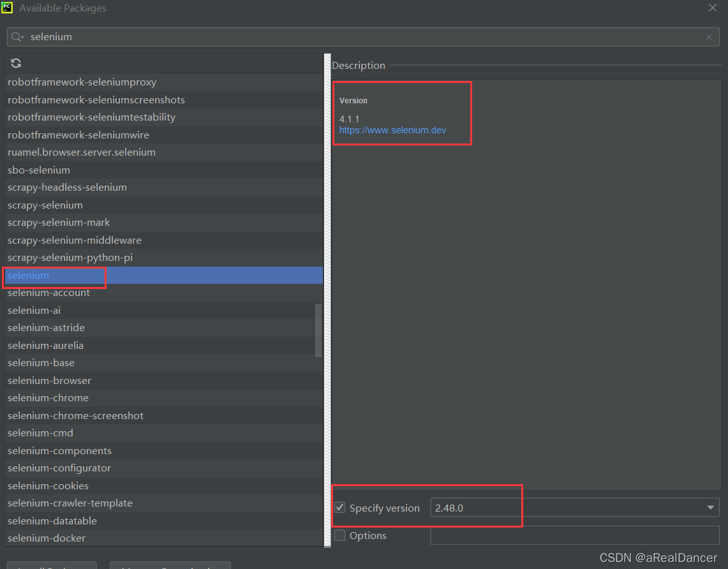Select selenium-base package
The height and width of the screenshot is (569, 728).
(164, 363)
